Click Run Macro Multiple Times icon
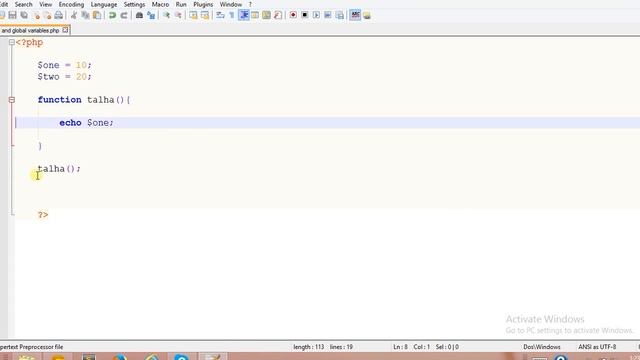Viewport: 640px width, 360px height. pyautogui.click(x=328, y=15)
